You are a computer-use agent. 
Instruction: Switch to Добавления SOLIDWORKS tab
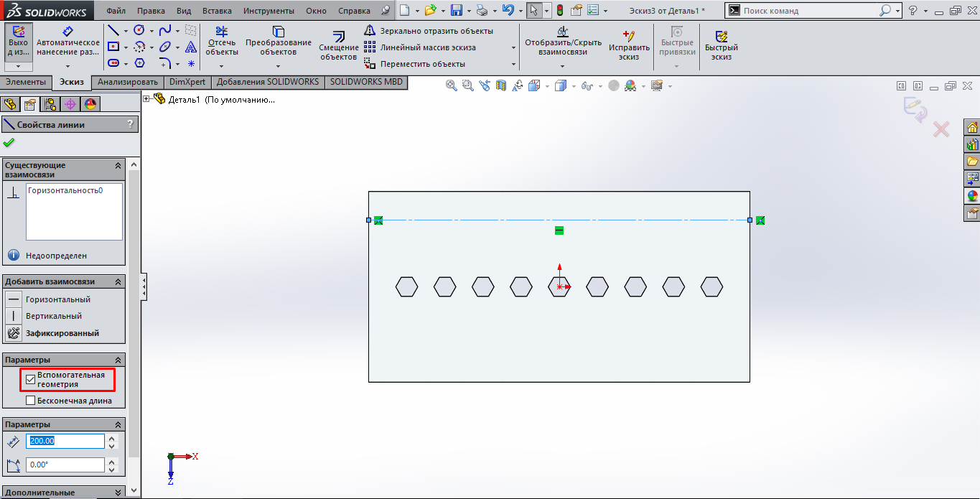point(268,82)
